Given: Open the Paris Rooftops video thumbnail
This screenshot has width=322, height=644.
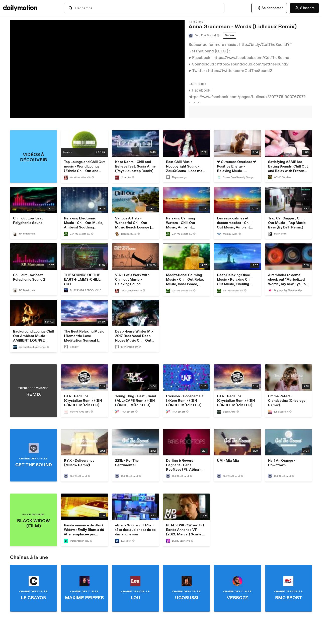Looking at the screenshot, I should [186, 442].
